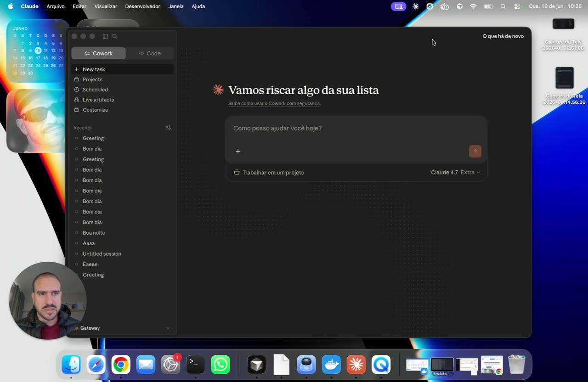Screen dimensions: 588x382
Task: Switch to the Code tab
Action: [150, 53]
